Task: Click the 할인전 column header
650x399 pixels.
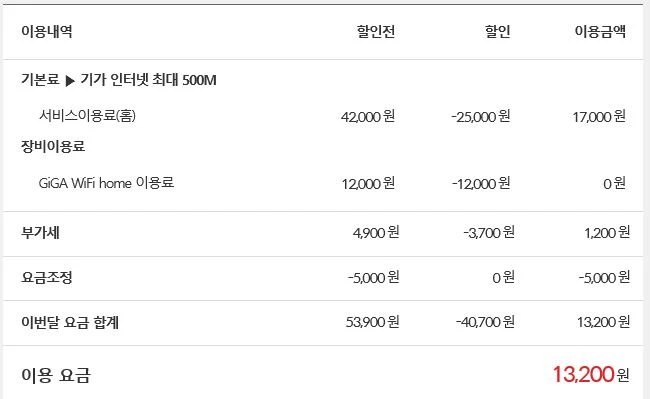Action: pos(376,31)
